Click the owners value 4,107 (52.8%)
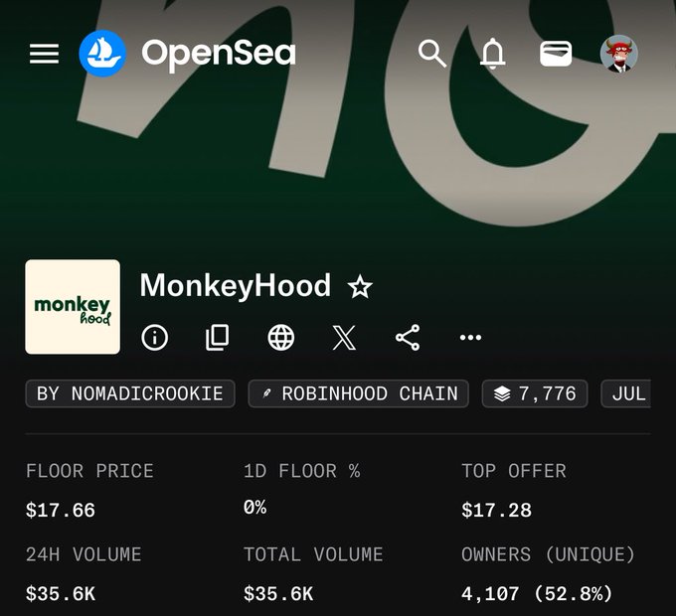This screenshot has height=616, width=676. click(537, 594)
